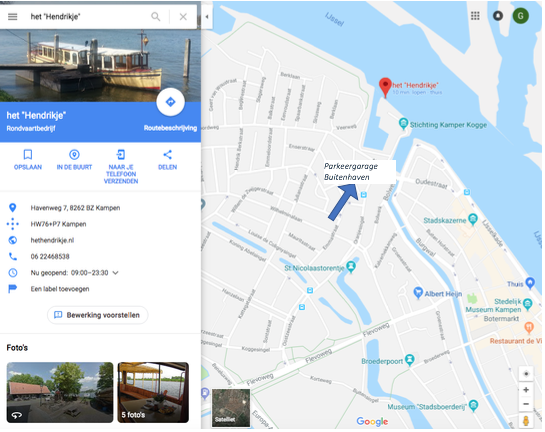Clear the search with the X icon

tap(183, 17)
